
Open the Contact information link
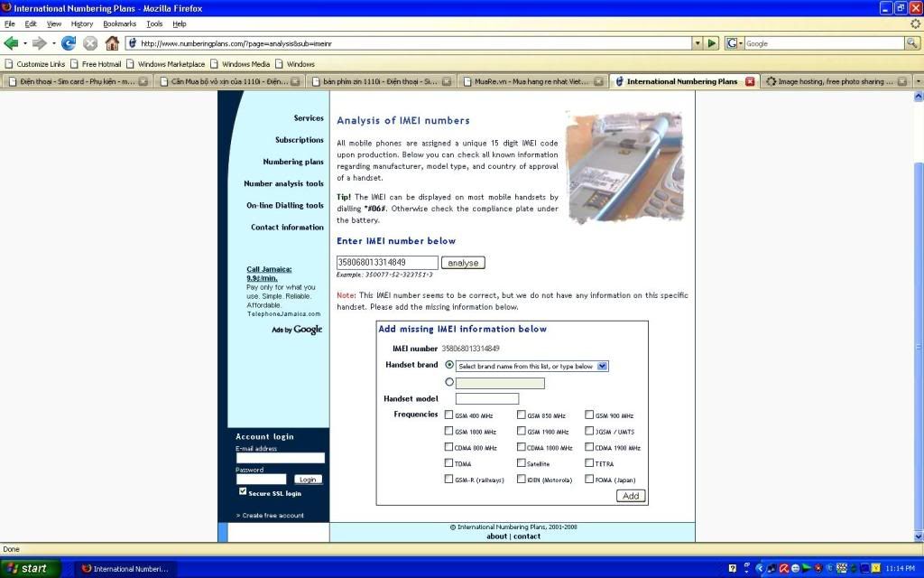tap(287, 227)
